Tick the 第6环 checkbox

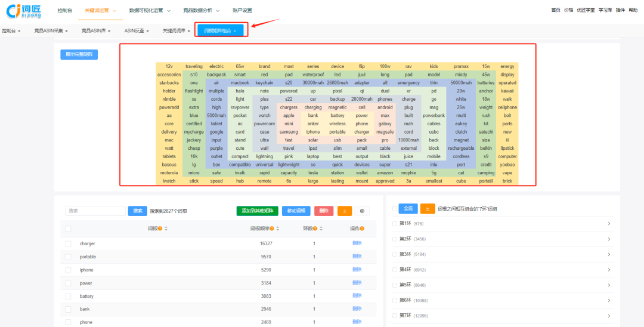coord(395,300)
